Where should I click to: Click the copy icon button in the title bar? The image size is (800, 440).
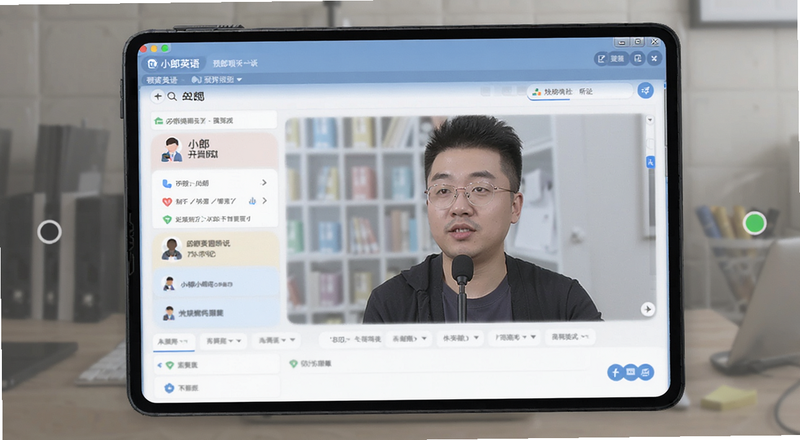coord(638,59)
